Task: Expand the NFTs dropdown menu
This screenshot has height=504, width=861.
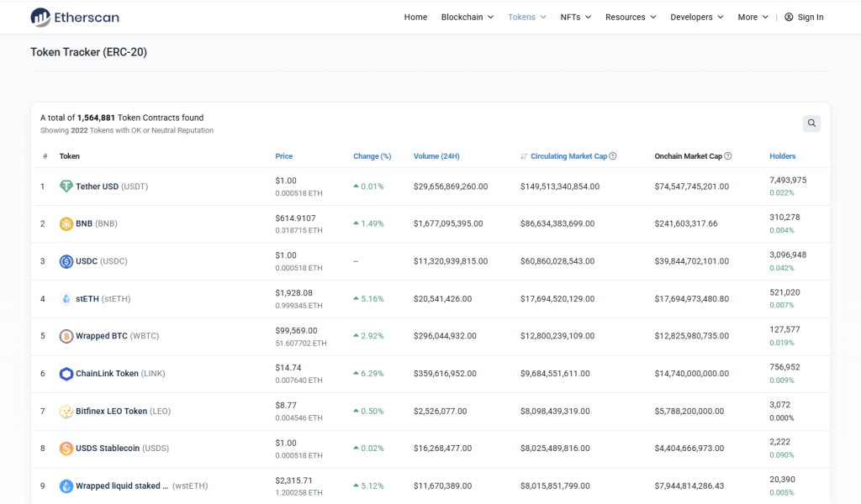Action: (575, 17)
